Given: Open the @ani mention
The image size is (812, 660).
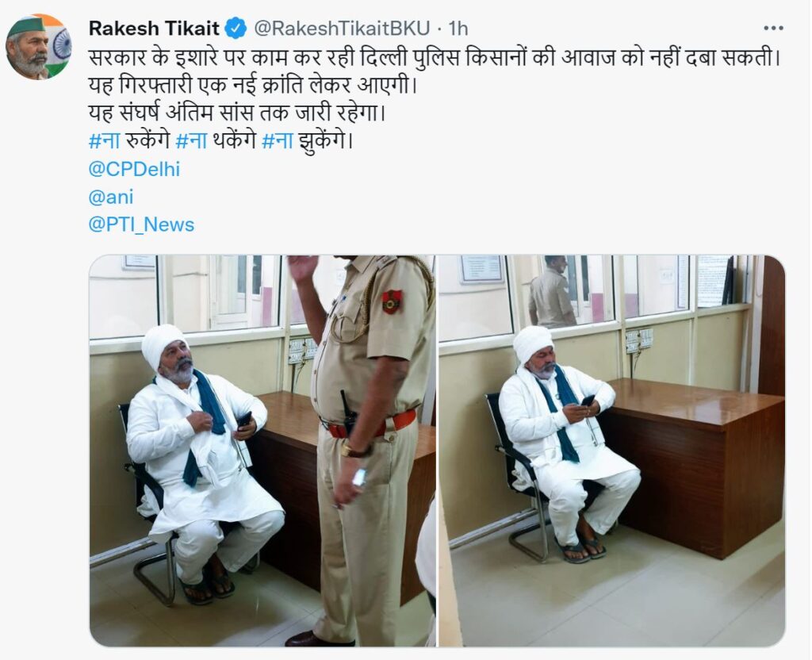Looking at the screenshot, I should tap(111, 198).
